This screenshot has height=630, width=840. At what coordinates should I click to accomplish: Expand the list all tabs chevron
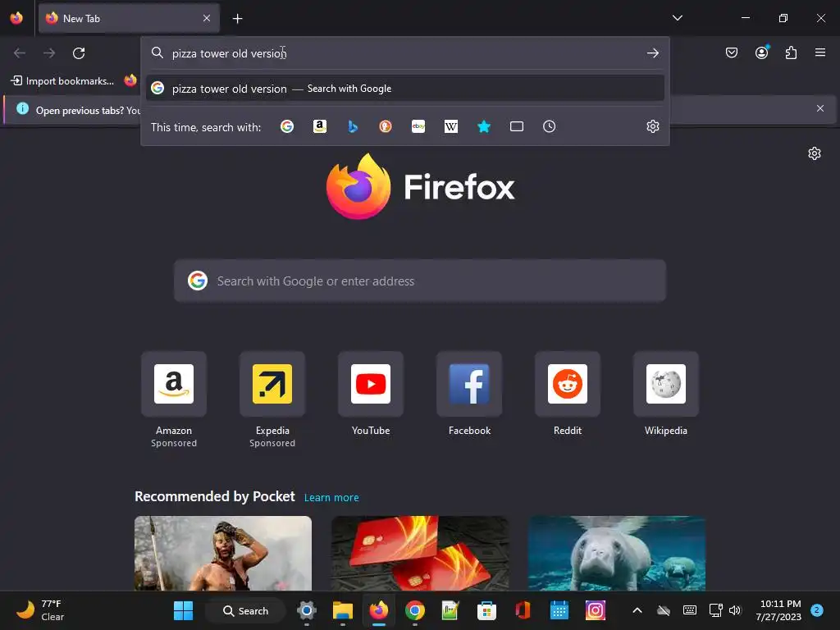677,18
